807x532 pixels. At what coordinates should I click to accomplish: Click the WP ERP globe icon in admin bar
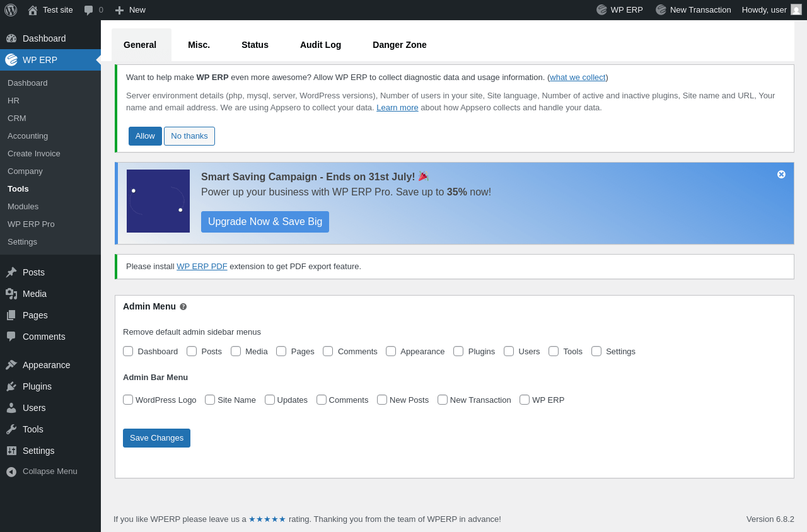[x=601, y=9]
